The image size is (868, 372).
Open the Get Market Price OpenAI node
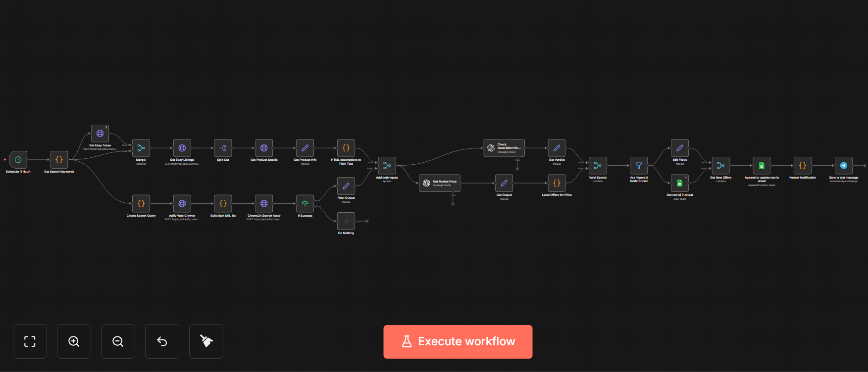(440, 183)
